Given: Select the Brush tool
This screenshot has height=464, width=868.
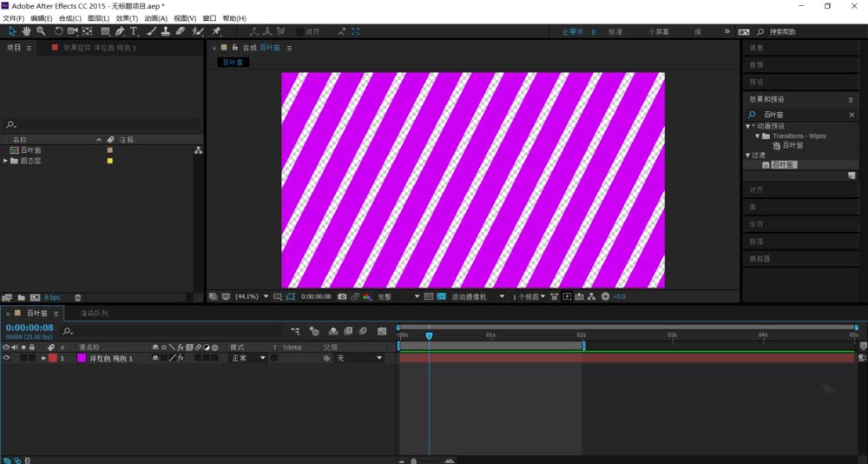Looking at the screenshot, I should pyautogui.click(x=152, y=31).
